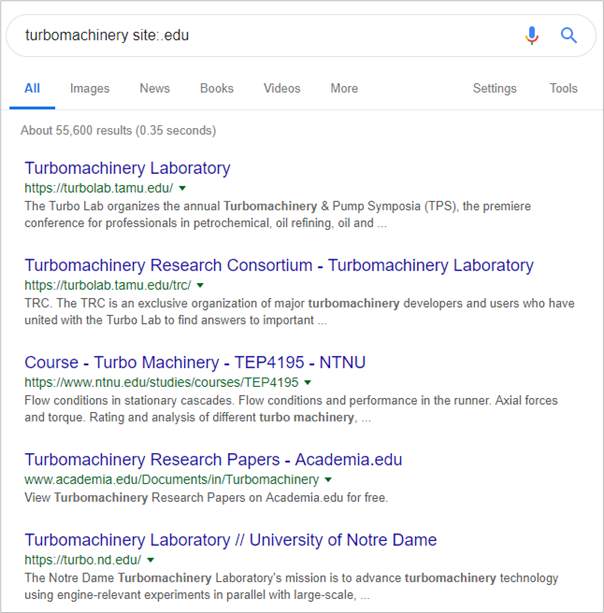This screenshot has width=604, height=613.
Task: Open dropdown arrow beside ntnu.edu courses URL
Action: (x=308, y=382)
